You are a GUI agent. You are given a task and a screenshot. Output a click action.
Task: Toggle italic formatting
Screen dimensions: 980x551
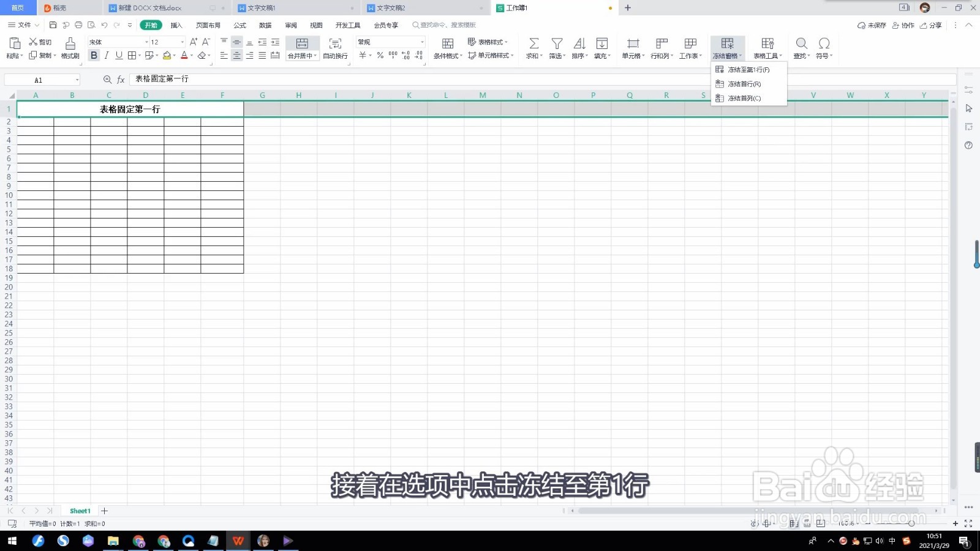tap(106, 55)
